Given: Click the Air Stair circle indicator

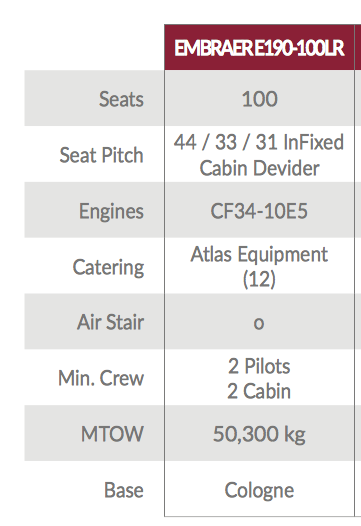Looking at the screenshot, I should pyautogui.click(x=259, y=323).
